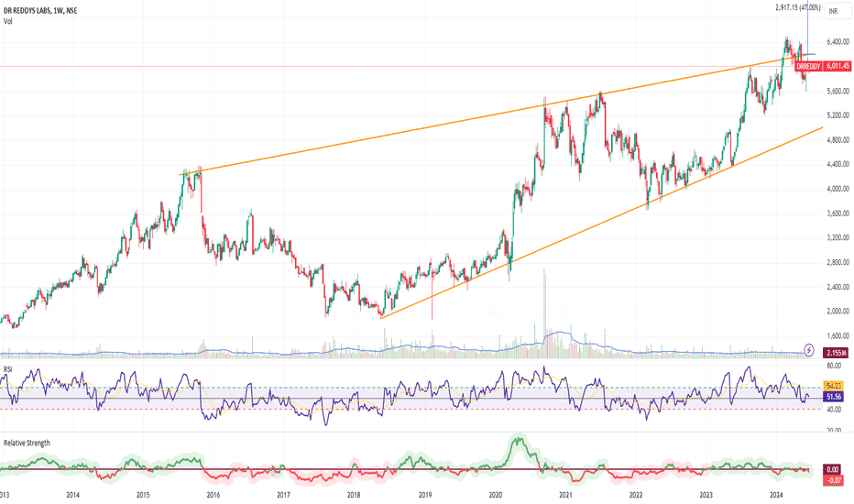Click the 5,200.00 price axis label
The image size is (854, 504).
point(838,115)
